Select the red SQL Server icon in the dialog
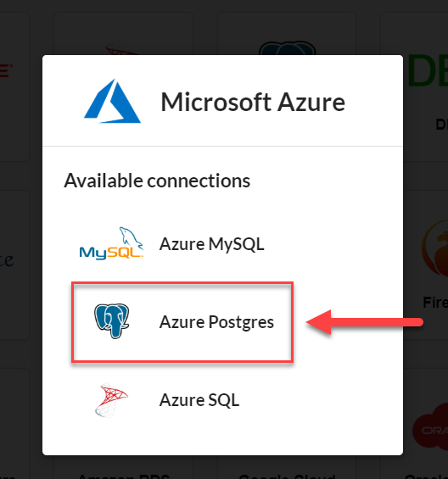 111,400
